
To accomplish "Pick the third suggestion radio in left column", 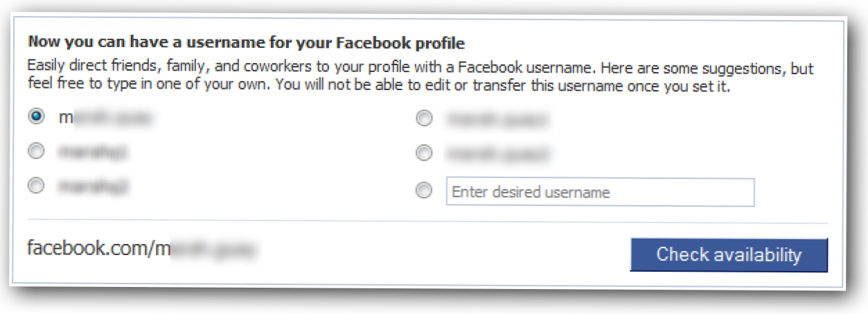I will coord(36,185).
